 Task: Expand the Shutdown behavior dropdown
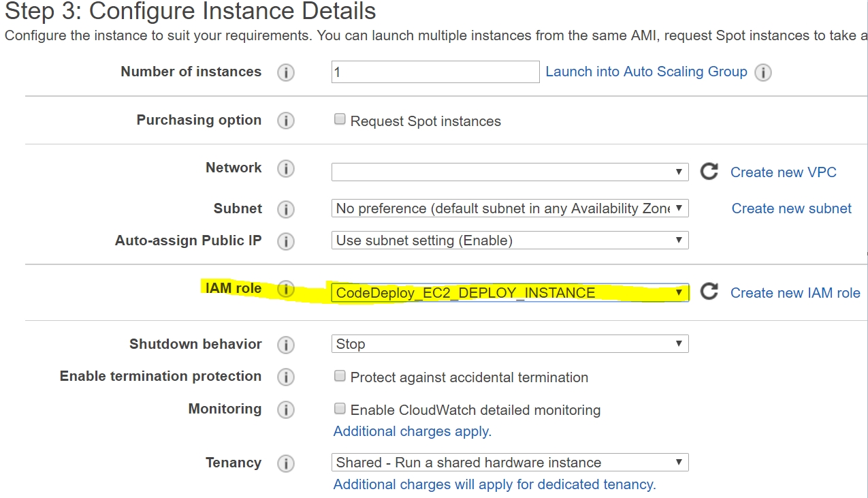point(509,344)
